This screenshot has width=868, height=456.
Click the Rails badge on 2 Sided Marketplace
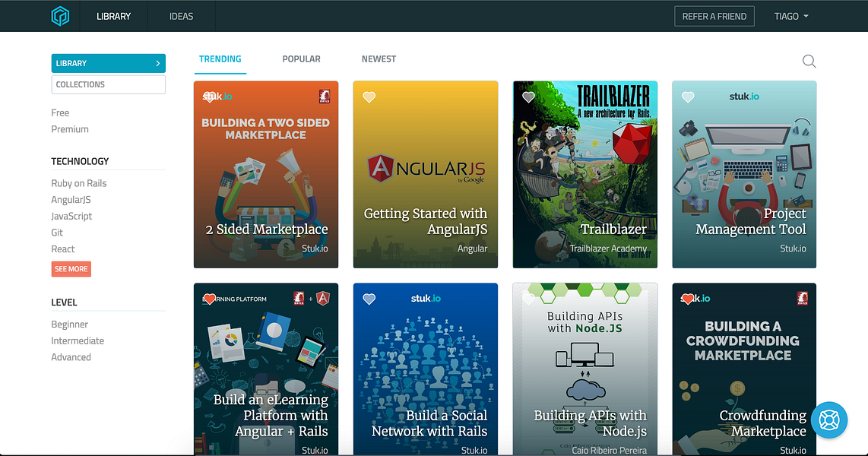(325, 97)
